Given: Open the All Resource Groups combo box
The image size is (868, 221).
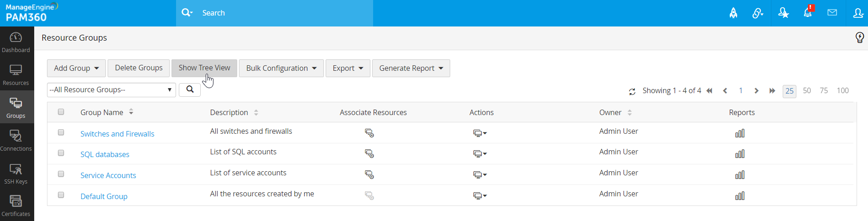Looking at the screenshot, I should (111, 90).
